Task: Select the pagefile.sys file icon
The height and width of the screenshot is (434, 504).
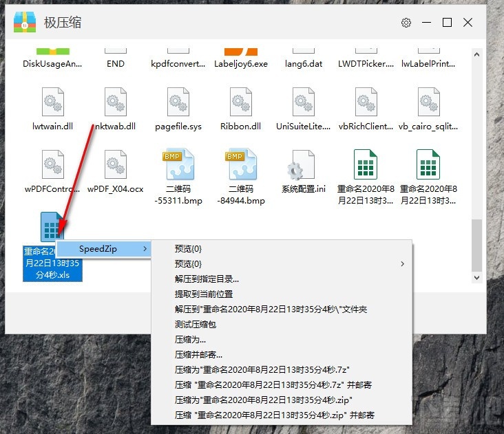Action: (178, 102)
